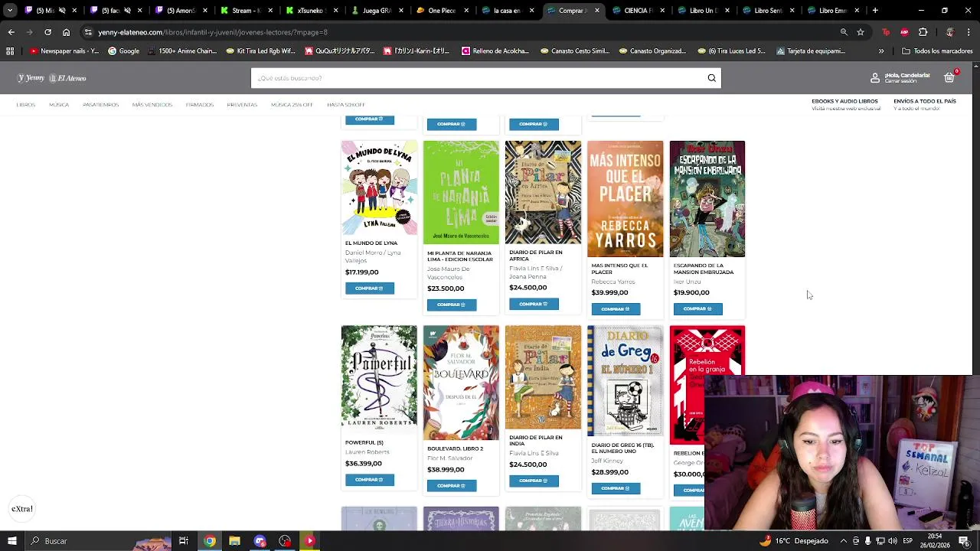
Task: Go back with the browser back arrow
Action: (11, 32)
